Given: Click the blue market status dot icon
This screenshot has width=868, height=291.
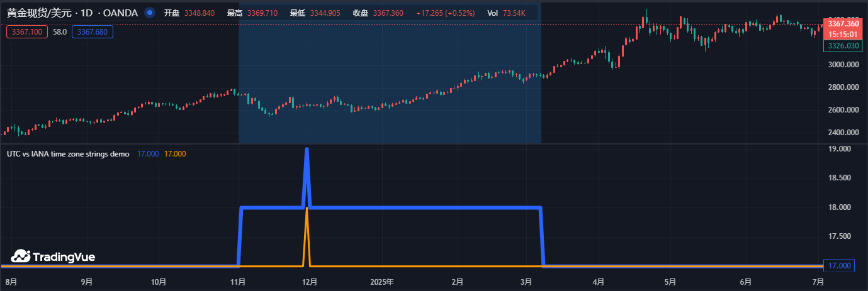Looking at the screenshot, I should [x=149, y=13].
